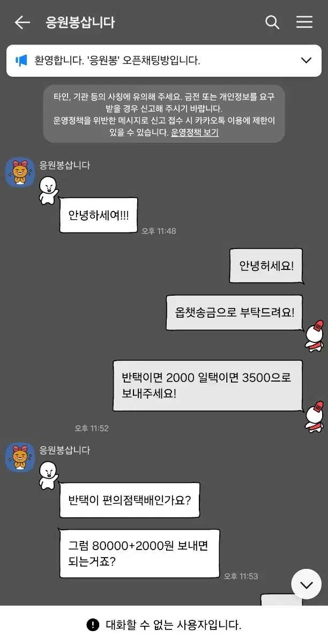This screenshot has width=328, height=644.
Task: Jump to latest messages down-arrow button
Action: click(307, 584)
